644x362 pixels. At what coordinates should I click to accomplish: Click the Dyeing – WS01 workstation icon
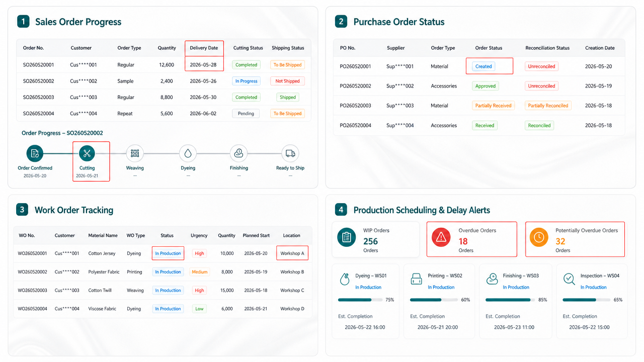click(345, 279)
